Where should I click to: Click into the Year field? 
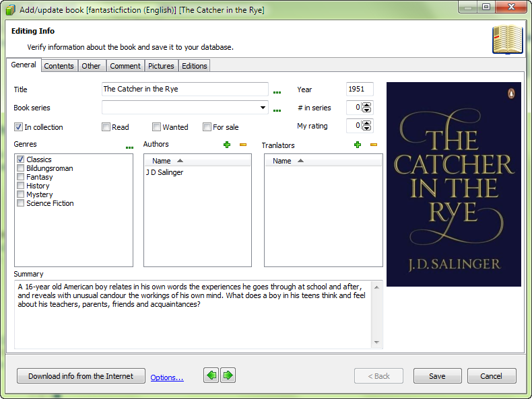tap(360, 89)
